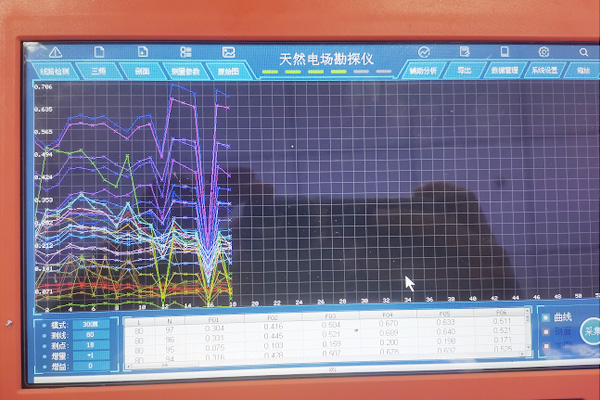Select the 测线 survey line value field
Viewport: 600px width, 400px height.
click(89, 336)
